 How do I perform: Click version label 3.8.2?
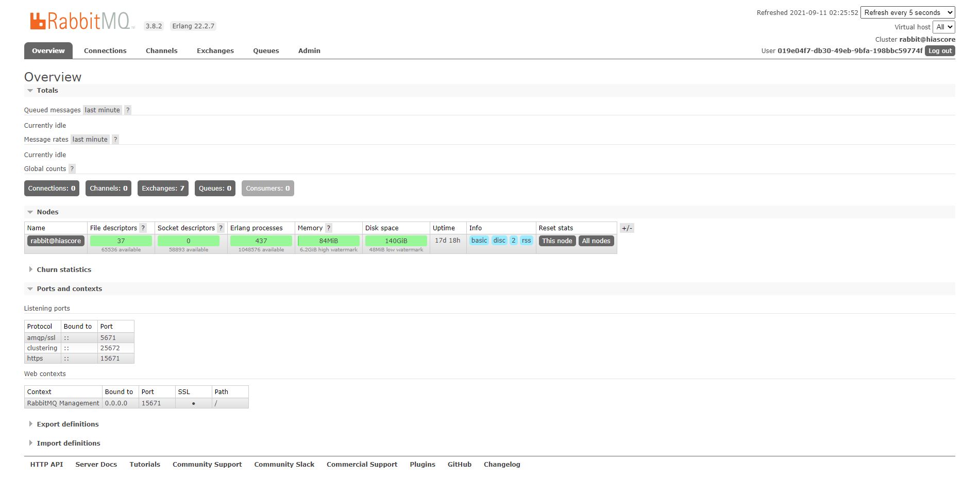(154, 26)
